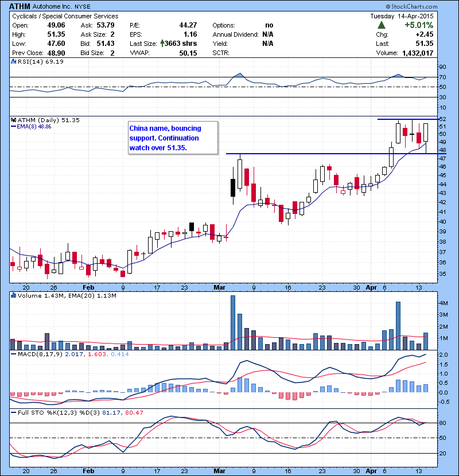Click the green up-triangle next to +5.01%
Viewport: 459px width, 476px height.
pos(382,25)
